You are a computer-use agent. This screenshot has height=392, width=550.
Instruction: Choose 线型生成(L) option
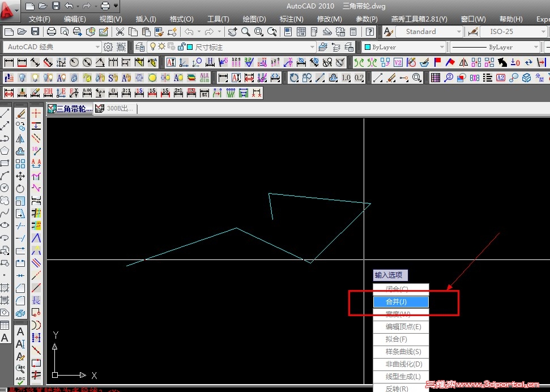(401, 377)
